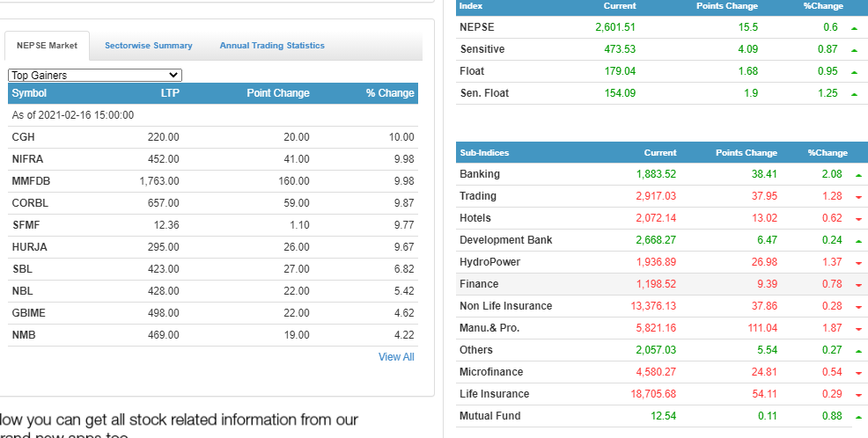The image size is (868, 438).
Task: Click down arrow in Microfinance row
Action: pyautogui.click(x=858, y=373)
